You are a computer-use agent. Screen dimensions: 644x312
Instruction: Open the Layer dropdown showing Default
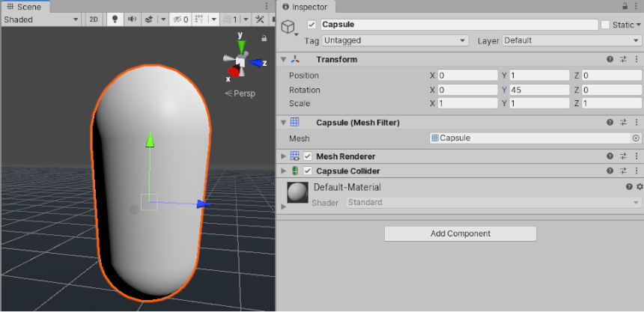point(571,40)
